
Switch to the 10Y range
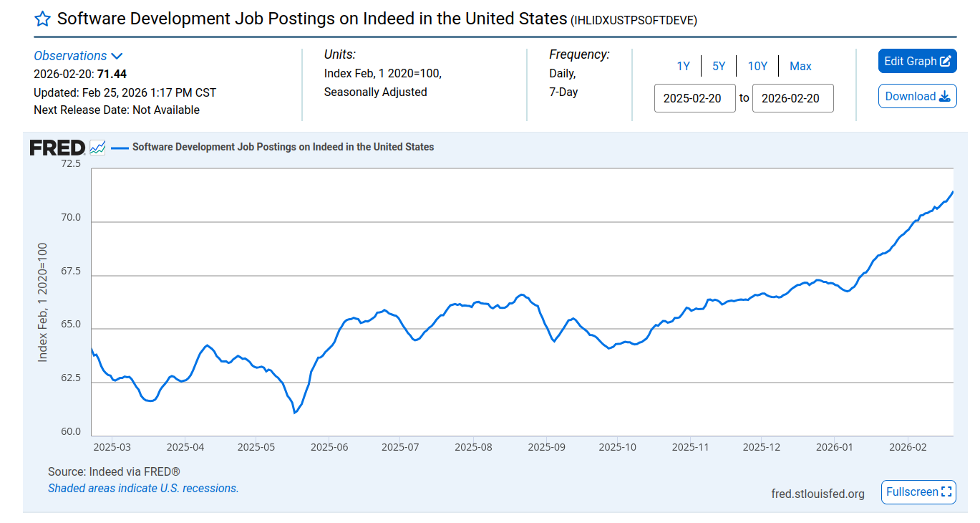tap(757, 66)
